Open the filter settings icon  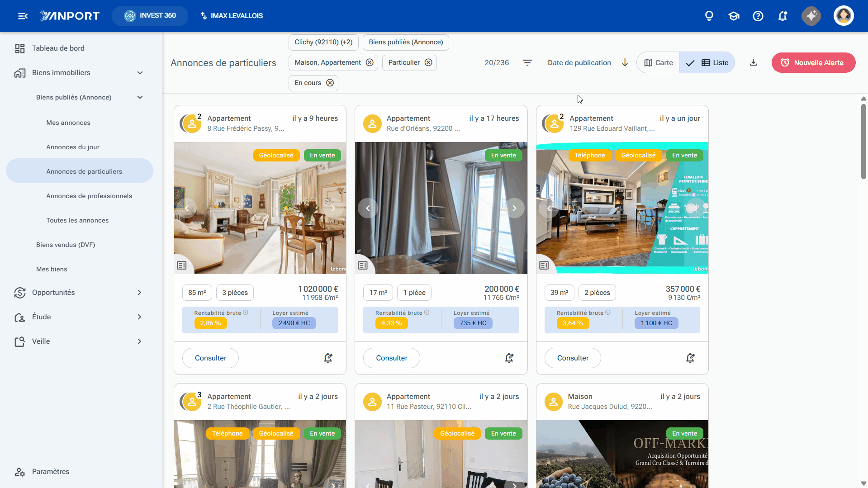pyautogui.click(x=527, y=62)
